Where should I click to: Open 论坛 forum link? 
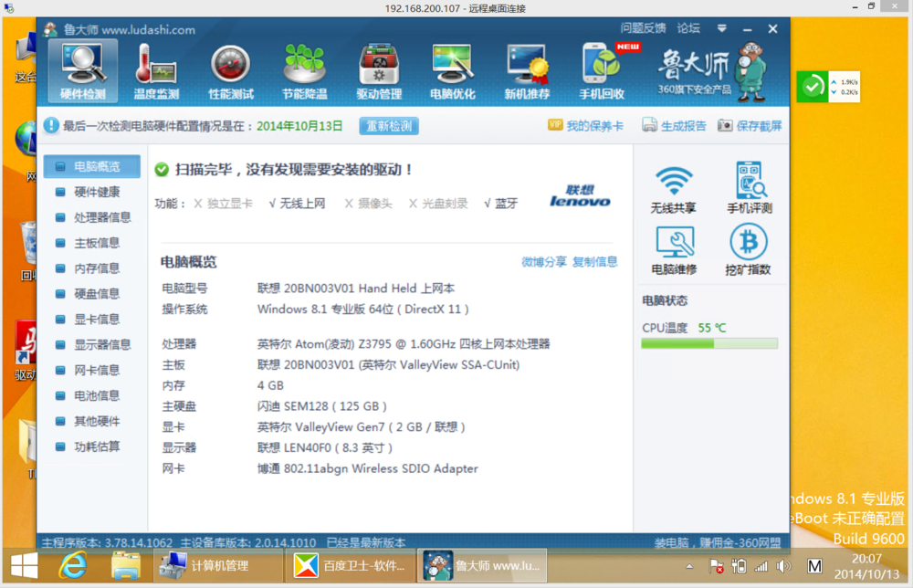(x=688, y=28)
